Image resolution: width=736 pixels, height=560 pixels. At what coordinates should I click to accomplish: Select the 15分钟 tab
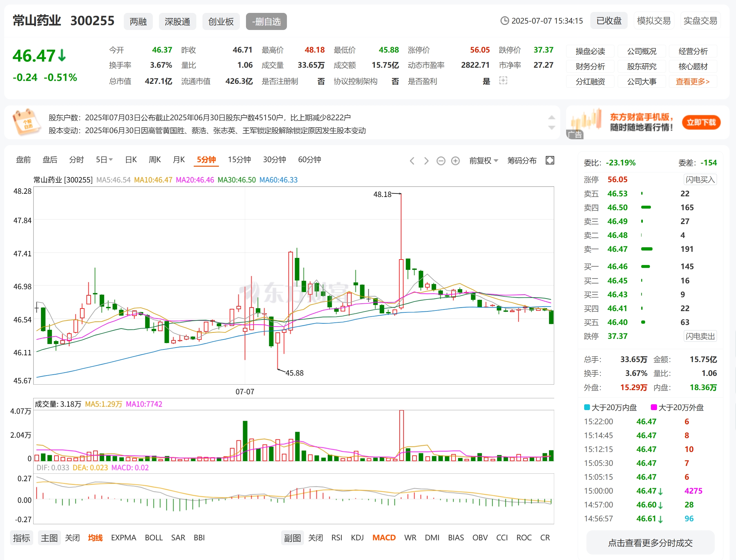pos(239,160)
